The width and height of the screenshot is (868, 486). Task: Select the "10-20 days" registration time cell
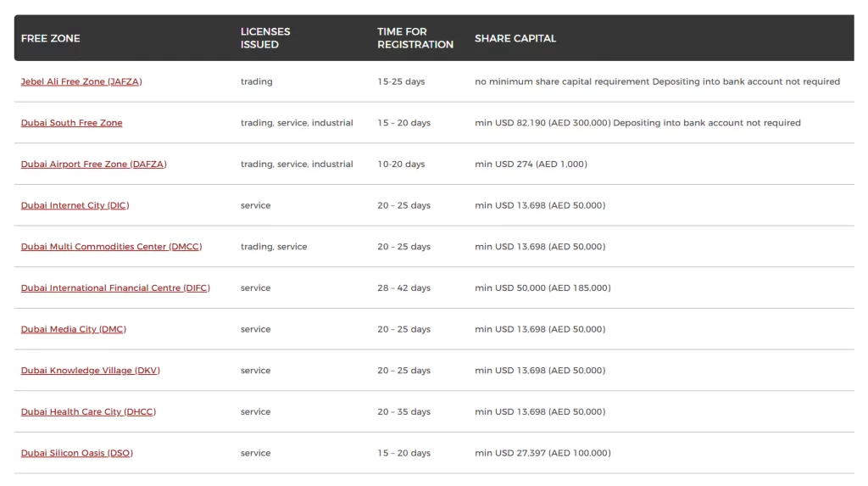pyautogui.click(x=401, y=165)
